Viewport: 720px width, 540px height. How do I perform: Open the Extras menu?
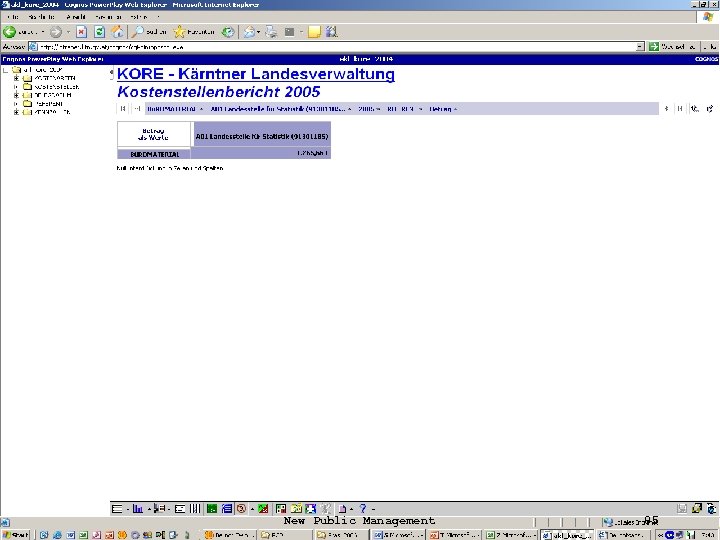click(x=139, y=17)
